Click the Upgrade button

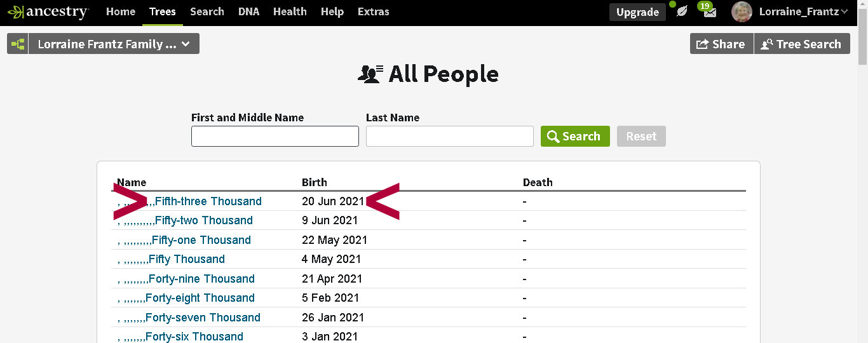click(x=637, y=12)
